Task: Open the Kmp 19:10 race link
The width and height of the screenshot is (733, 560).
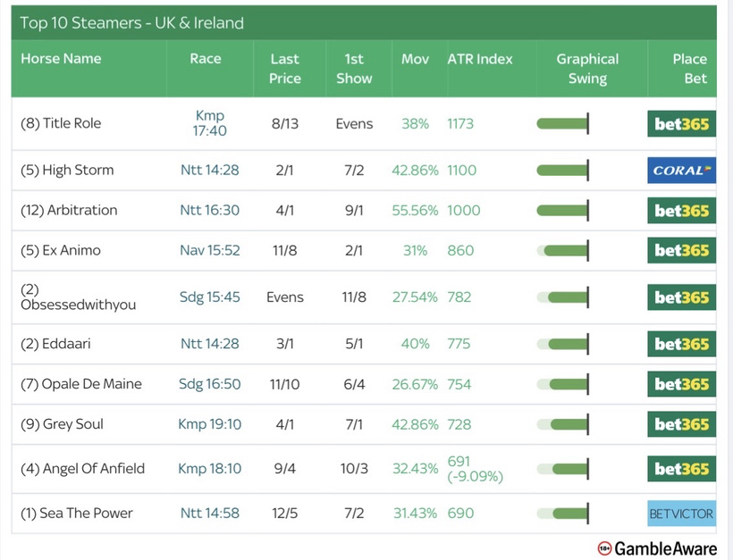Action: pyautogui.click(x=210, y=424)
